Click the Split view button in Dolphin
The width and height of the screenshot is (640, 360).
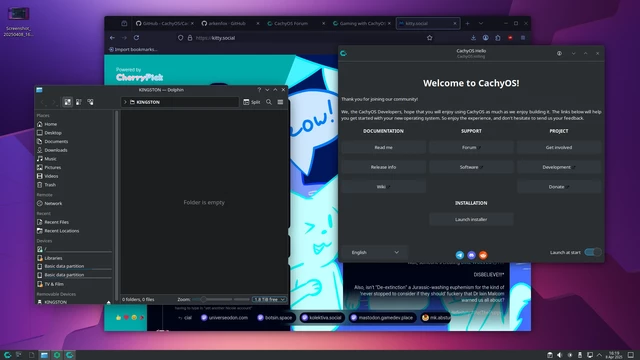point(251,102)
